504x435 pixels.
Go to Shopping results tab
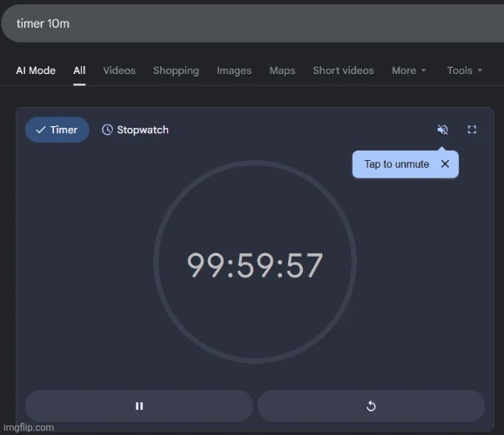176,70
